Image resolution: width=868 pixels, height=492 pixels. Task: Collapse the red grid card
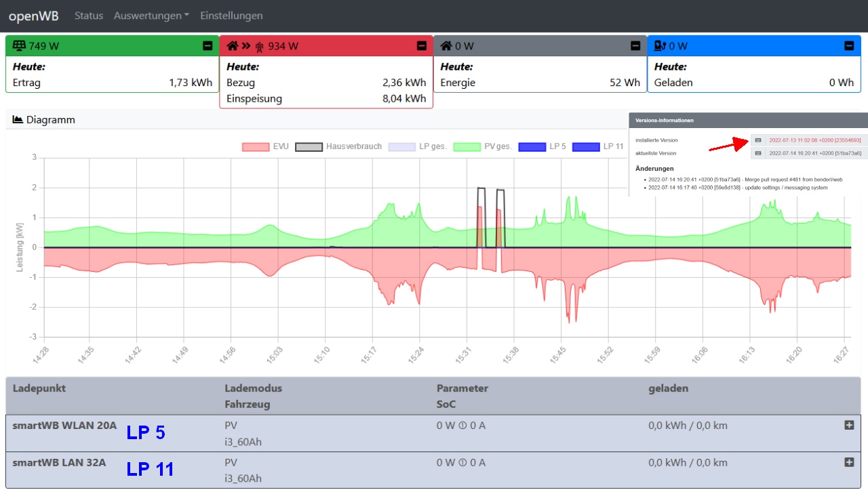tap(421, 46)
